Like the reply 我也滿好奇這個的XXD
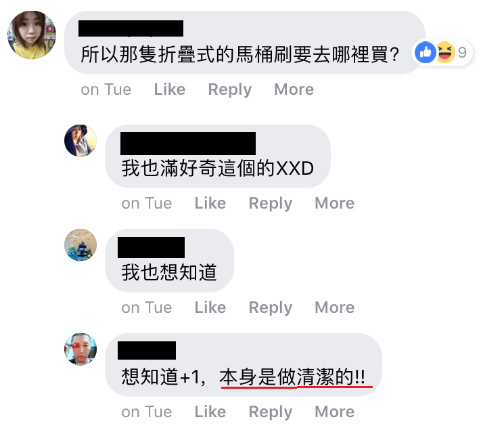Viewport: 504px width, 426px height. coord(210,203)
